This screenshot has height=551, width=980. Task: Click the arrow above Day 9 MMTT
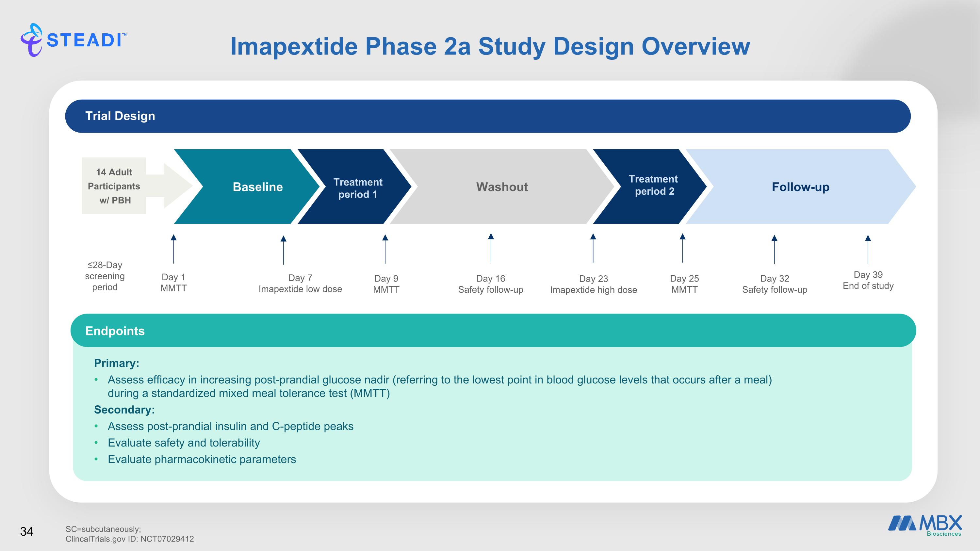click(385, 249)
